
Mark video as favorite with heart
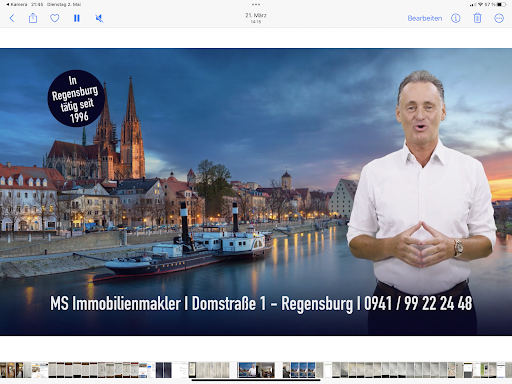55,18
